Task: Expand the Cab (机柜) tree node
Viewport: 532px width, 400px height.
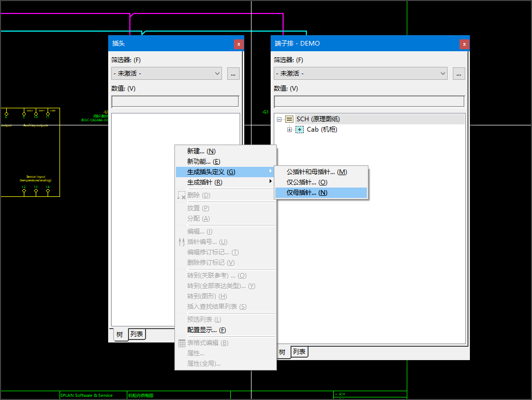Action: 289,130
